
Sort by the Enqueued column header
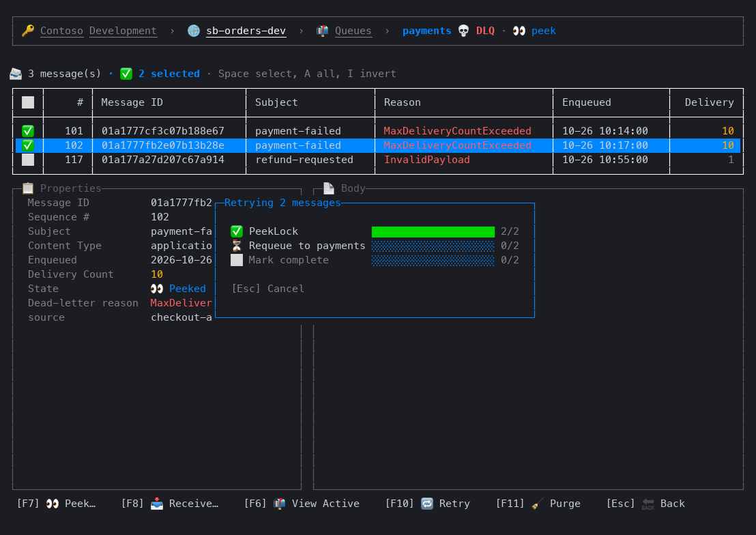[586, 102]
